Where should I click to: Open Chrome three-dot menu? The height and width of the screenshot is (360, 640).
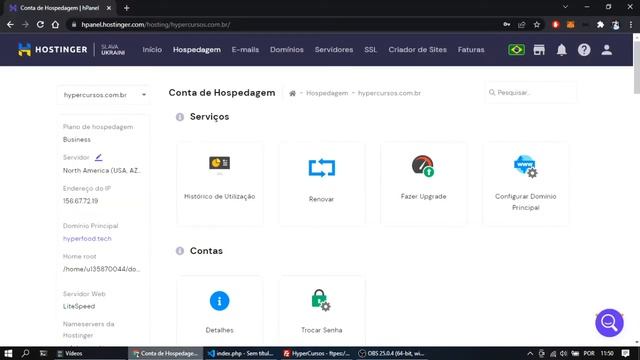click(x=631, y=25)
